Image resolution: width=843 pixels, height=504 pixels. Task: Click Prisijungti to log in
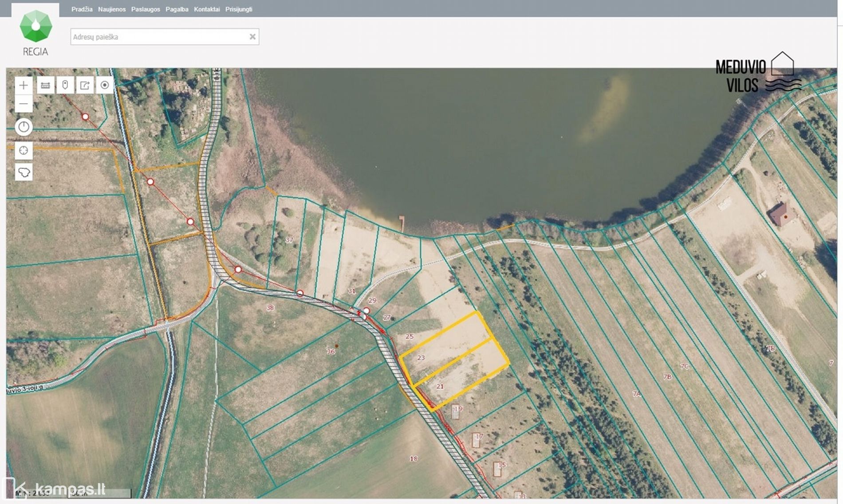coord(239,9)
